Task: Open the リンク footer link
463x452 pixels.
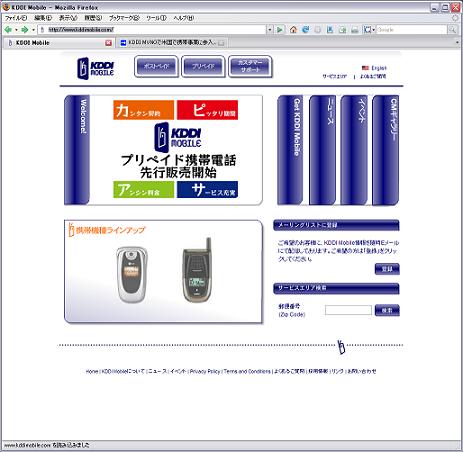Action: point(337,371)
